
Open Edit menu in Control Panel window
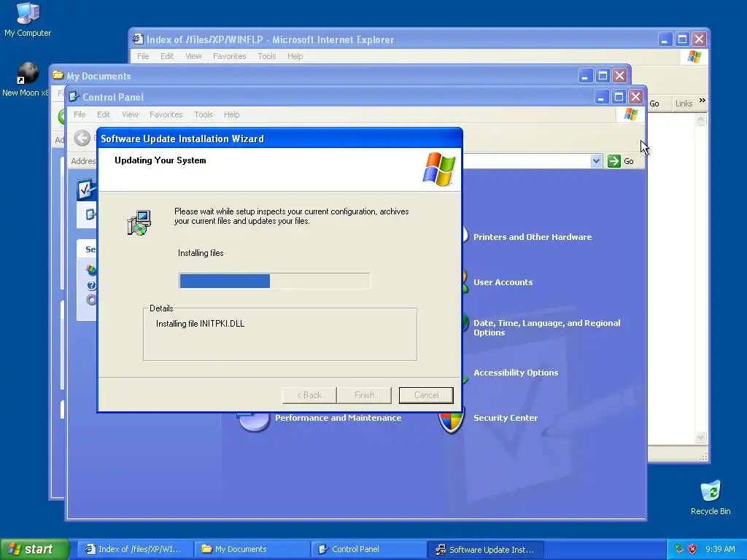pyautogui.click(x=104, y=114)
